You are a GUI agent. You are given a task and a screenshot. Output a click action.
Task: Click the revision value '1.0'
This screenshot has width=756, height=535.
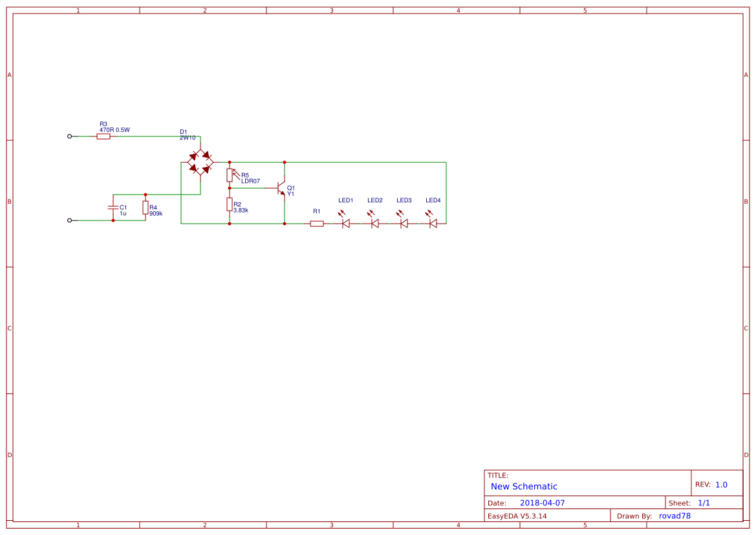click(721, 485)
